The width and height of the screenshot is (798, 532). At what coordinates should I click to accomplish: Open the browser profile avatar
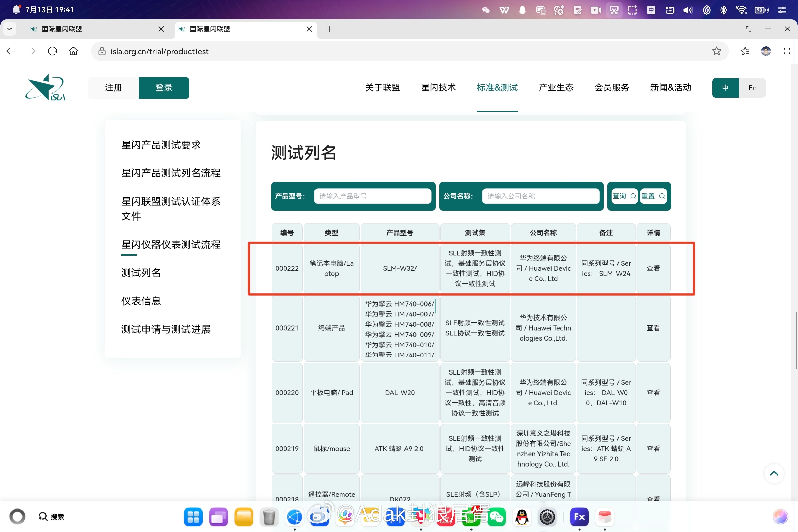pos(766,51)
